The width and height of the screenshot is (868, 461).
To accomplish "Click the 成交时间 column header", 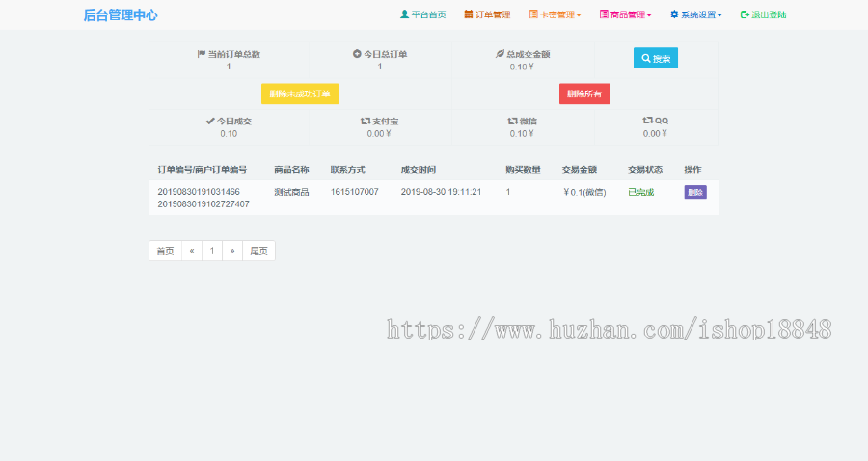I will [419, 170].
